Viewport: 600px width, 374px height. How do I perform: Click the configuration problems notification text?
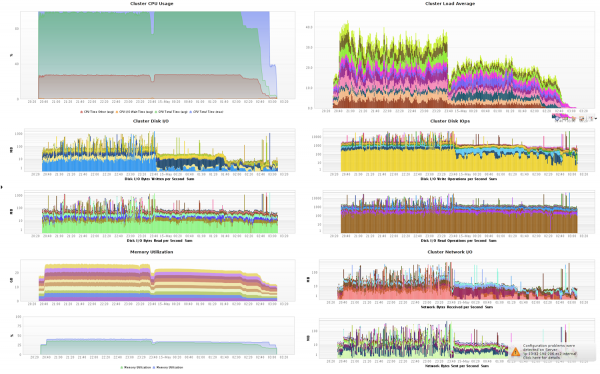[549, 351]
